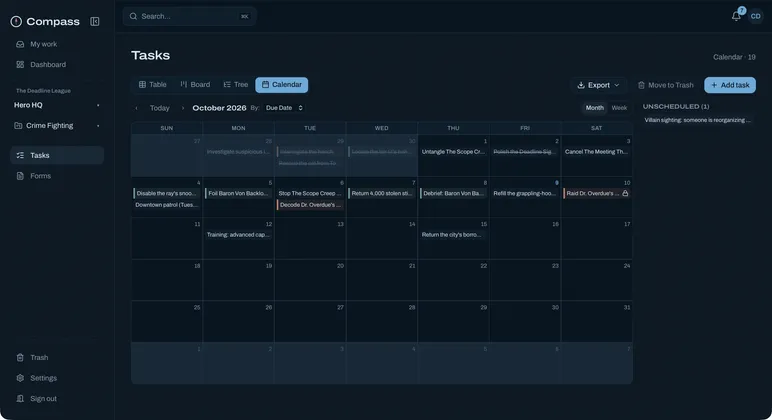Open Decode Dr. Overdue's task
Viewport: 772px width, 420px height.
[x=310, y=205]
